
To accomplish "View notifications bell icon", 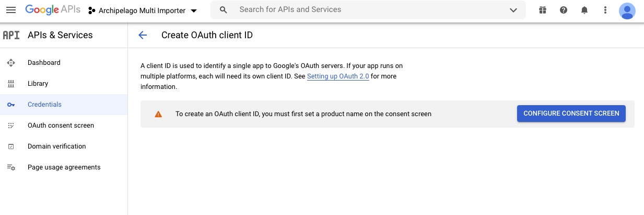I will 584,10.
